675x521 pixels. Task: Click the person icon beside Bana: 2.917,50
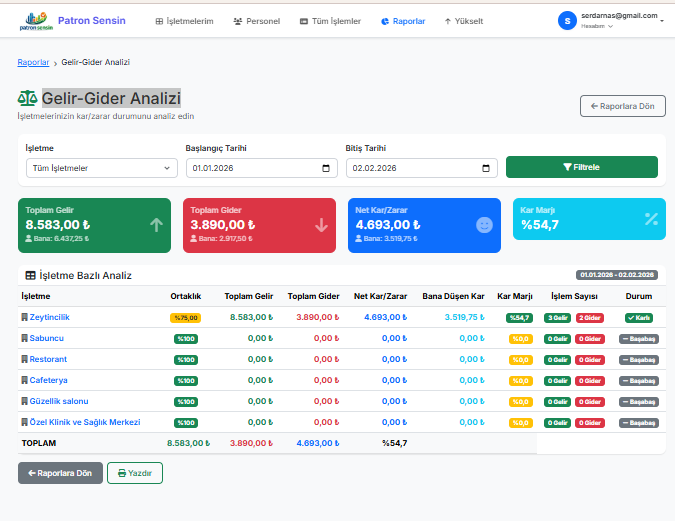pos(194,239)
